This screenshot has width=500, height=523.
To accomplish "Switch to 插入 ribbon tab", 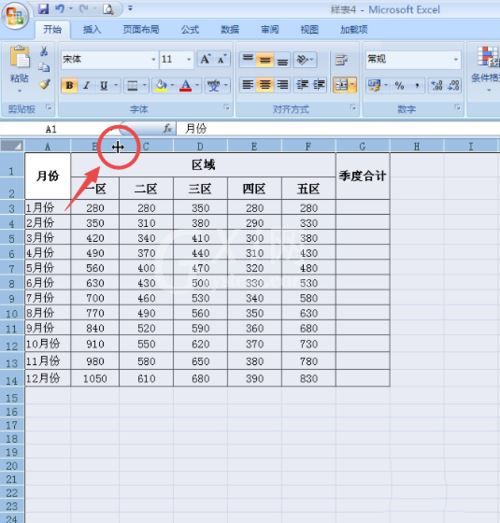I will click(x=92, y=30).
